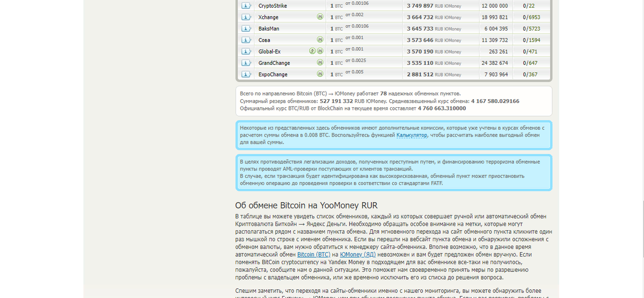
Task: Click ExpoChange reserve 7 903 964
Action: point(496,74)
